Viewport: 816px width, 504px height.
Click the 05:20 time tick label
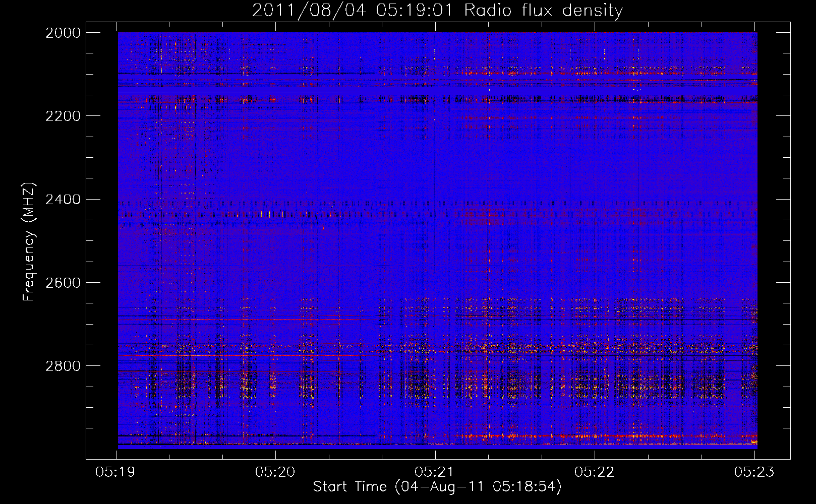pos(275,472)
